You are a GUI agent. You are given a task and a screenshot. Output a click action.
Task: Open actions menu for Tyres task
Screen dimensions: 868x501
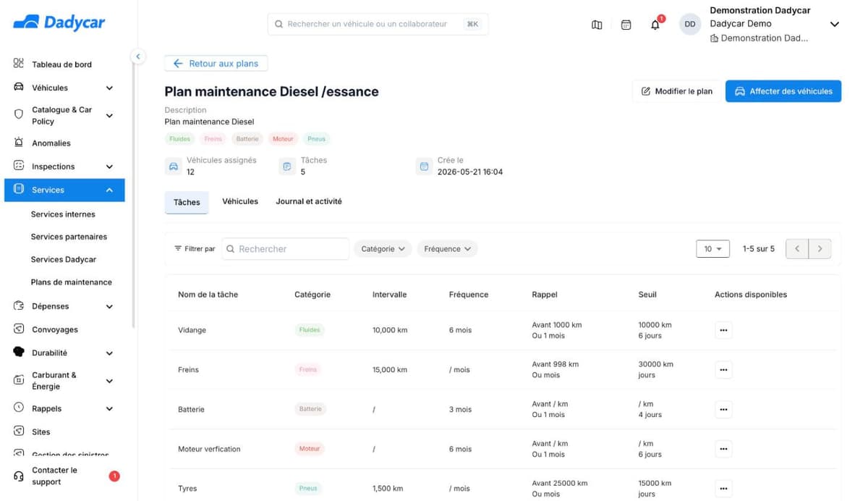723,488
